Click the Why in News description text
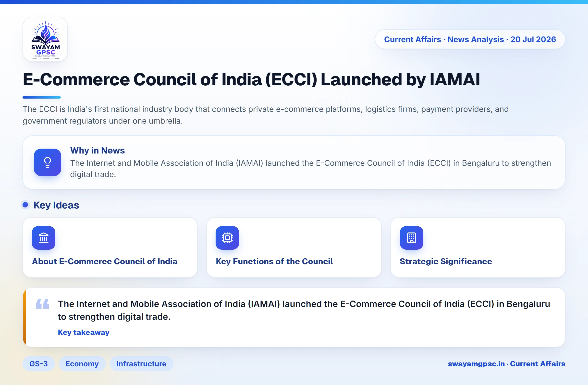588x385 pixels. (311, 169)
